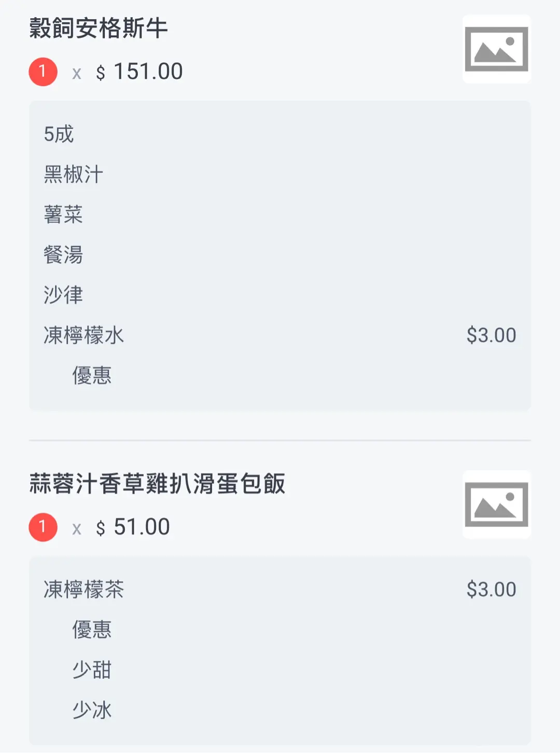Open the 穀飼安格斯牛 item title
The height and width of the screenshot is (753, 560).
[99, 29]
